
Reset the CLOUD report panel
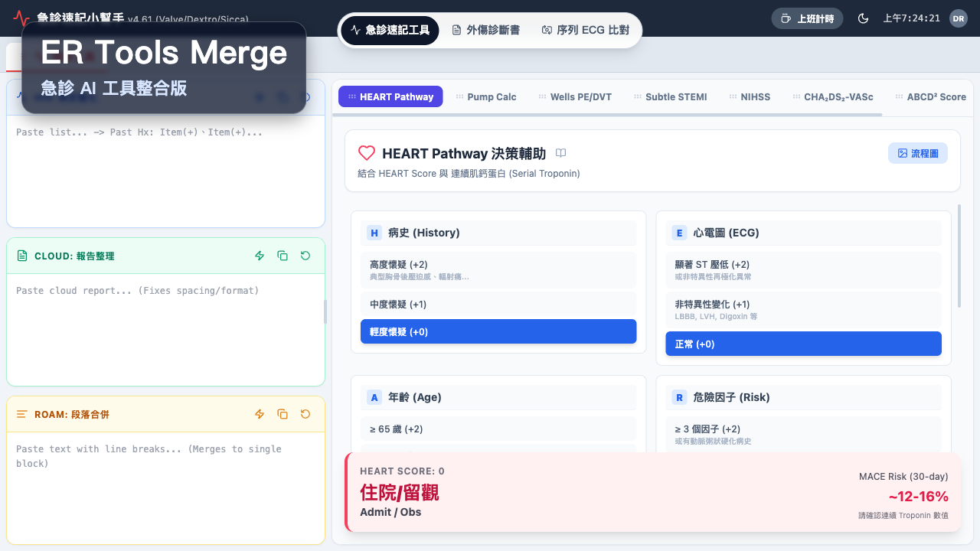tap(305, 256)
